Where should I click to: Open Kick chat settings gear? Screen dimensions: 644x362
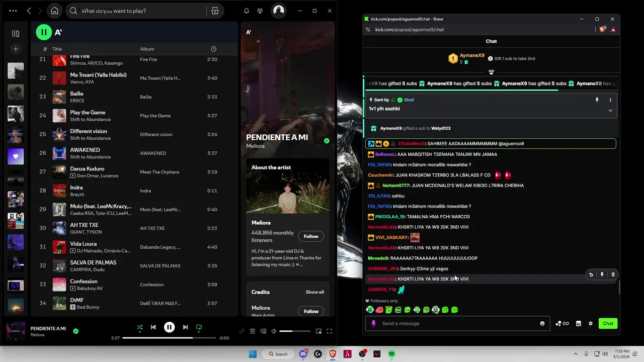coord(591,323)
